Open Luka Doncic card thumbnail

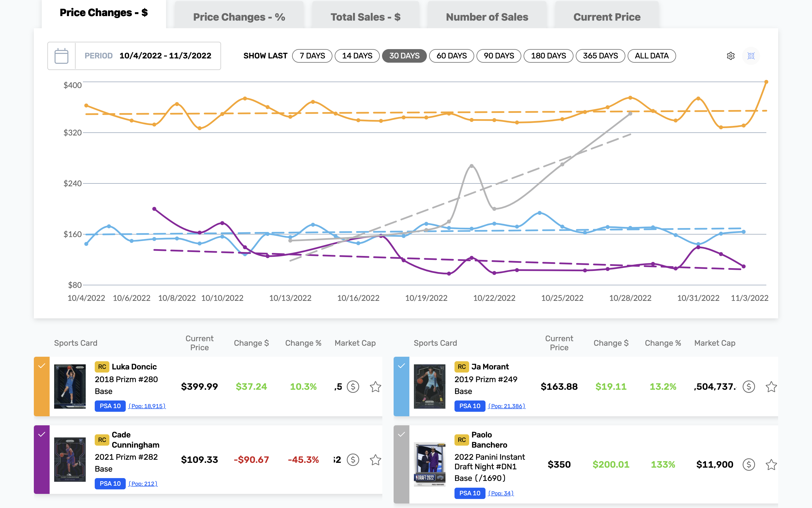pos(70,387)
